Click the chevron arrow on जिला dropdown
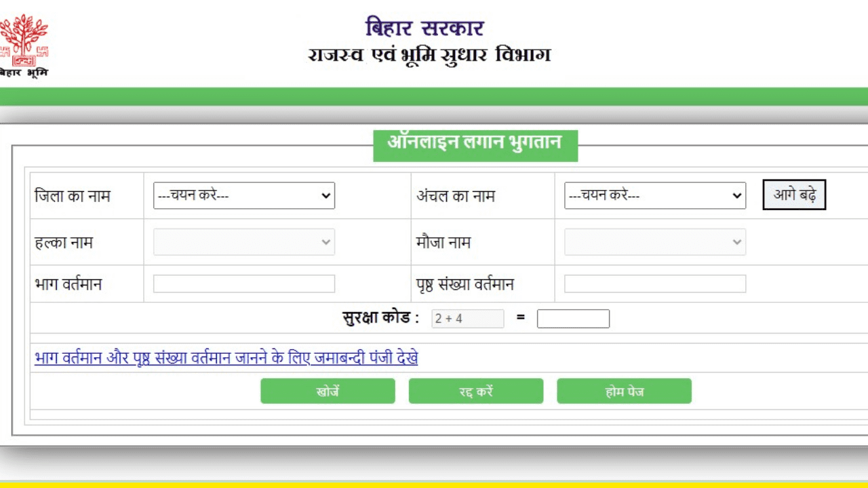Image resolution: width=868 pixels, height=488 pixels. (x=326, y=196)
